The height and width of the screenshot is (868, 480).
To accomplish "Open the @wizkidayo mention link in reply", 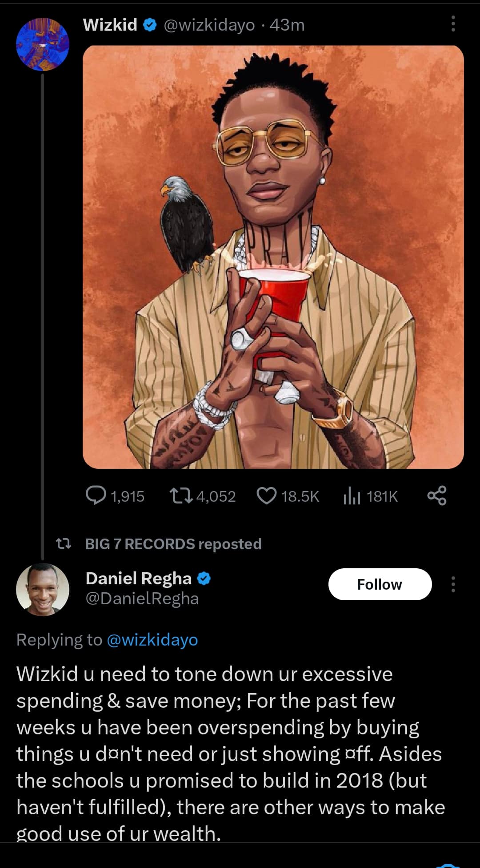I will (x=152, y=640).
